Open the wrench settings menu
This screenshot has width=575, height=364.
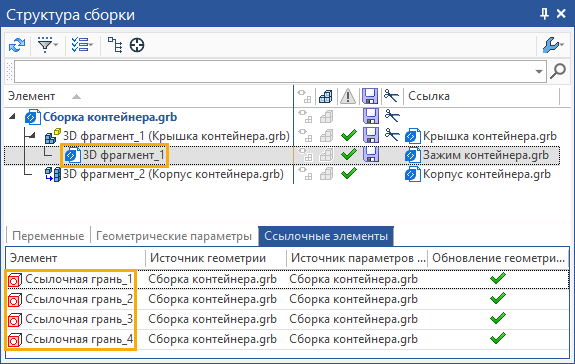pyautogui.click(x=553, y=45)
